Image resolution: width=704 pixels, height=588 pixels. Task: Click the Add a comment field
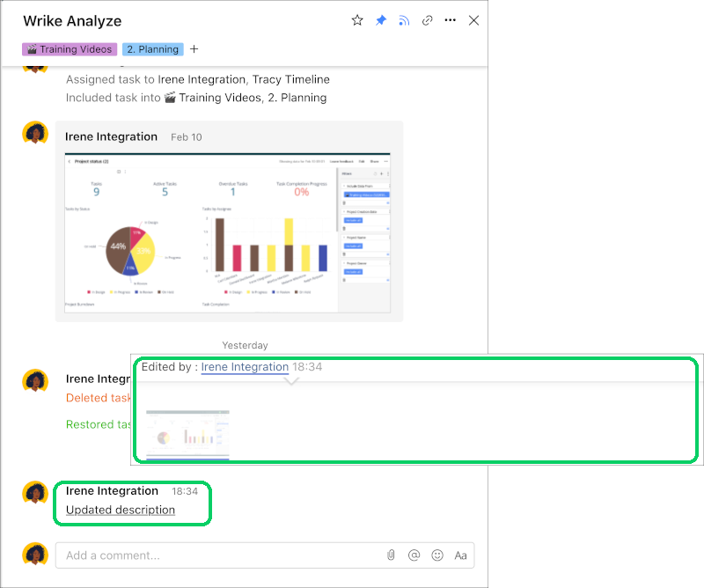(265, 555)
